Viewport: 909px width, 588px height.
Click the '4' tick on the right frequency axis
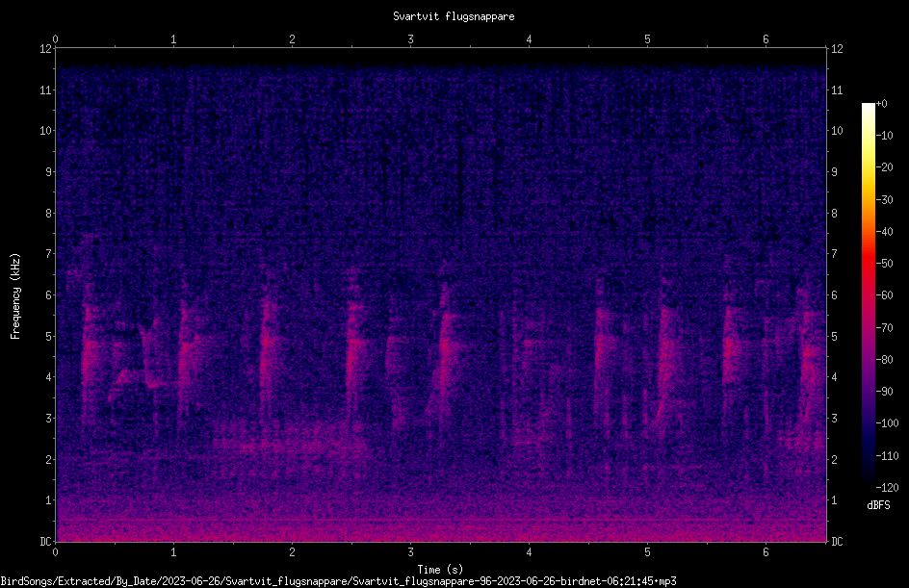(x=834, y=377)
